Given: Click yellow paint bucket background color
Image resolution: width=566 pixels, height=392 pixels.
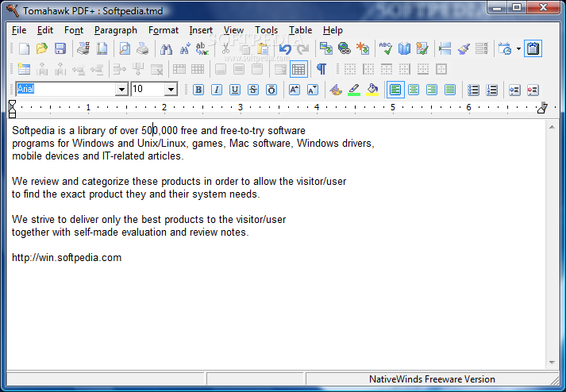Looking at the screenshot, I should pos(372,90).
